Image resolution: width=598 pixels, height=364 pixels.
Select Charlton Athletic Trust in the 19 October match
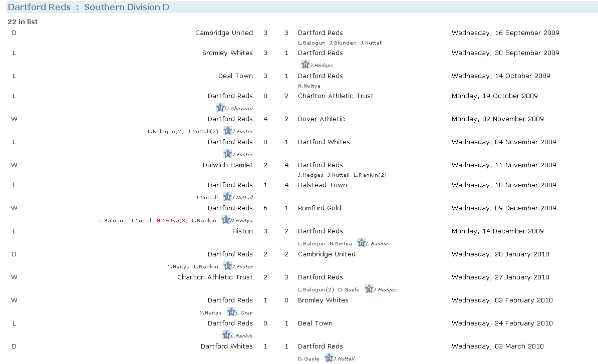point(336,96)
